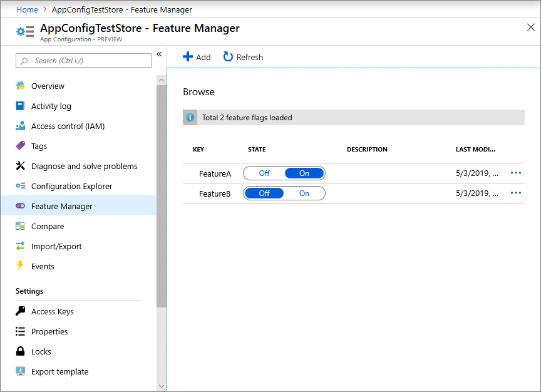Image resolution: width=541 pixels, height=392 pixels.
Task: Open the FeatureB more options ellipsis
Action: coord(516,193)
